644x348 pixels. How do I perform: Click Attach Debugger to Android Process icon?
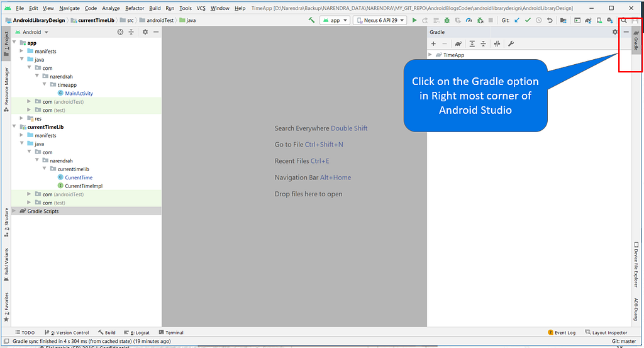(480, 20)
